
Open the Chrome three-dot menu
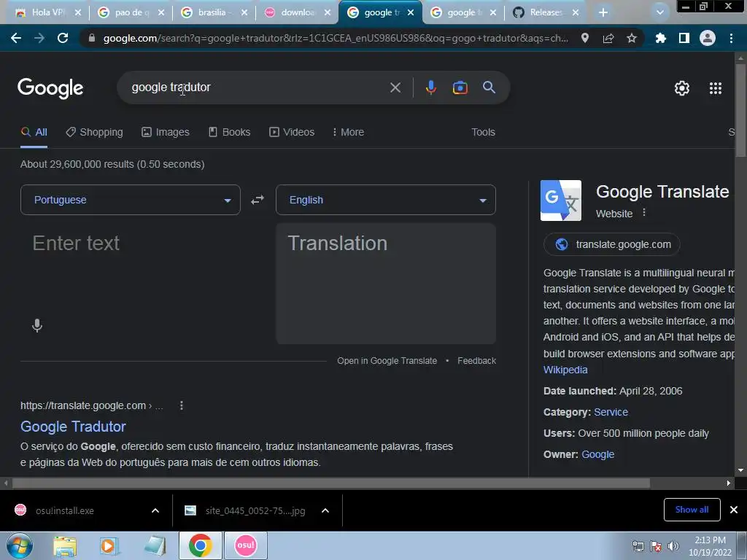pos(731,38)
